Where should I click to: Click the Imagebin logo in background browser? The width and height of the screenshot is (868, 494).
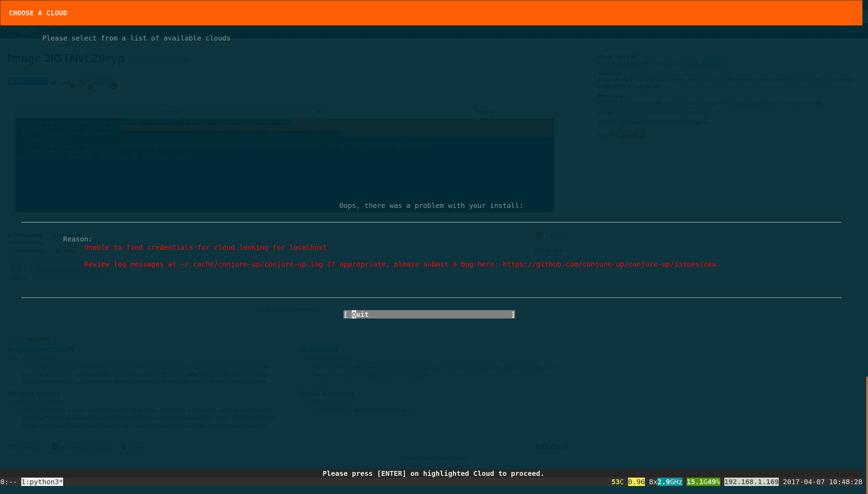point(23,30)
